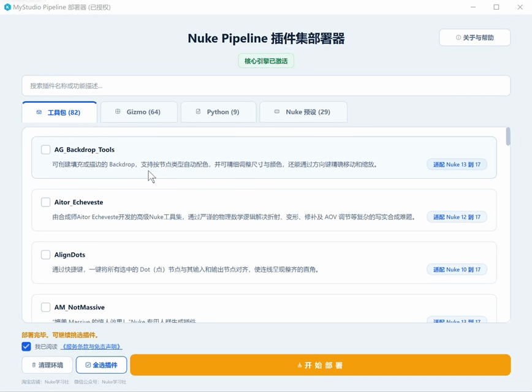
Task: Select the Aitor_Echeveste plugin name
Action: (x=78, y=202)
